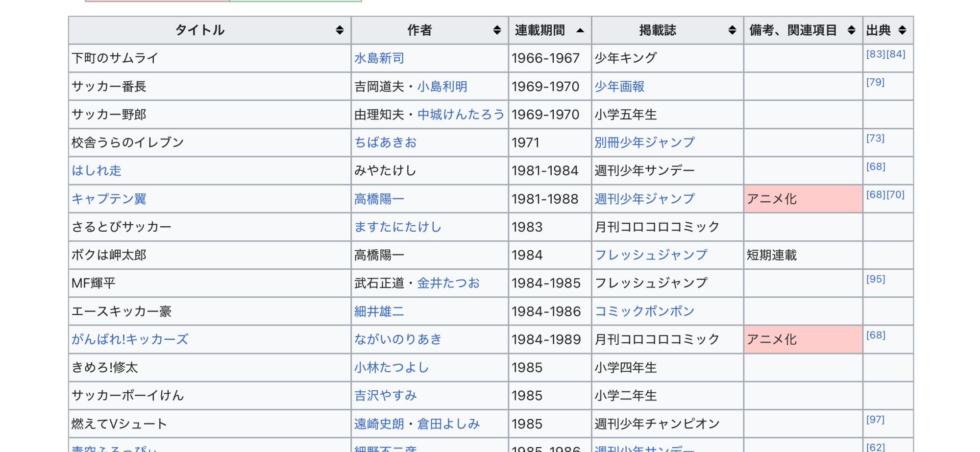Open the 少年画報 magazine link
This screenshot has width=980, height=452.
[x=619, y=87]
